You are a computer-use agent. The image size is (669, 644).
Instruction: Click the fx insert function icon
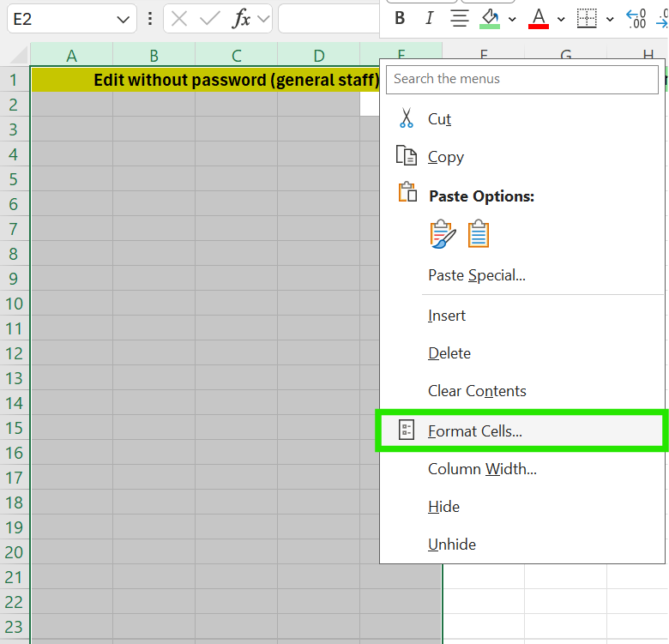click(x=241, y=19)
